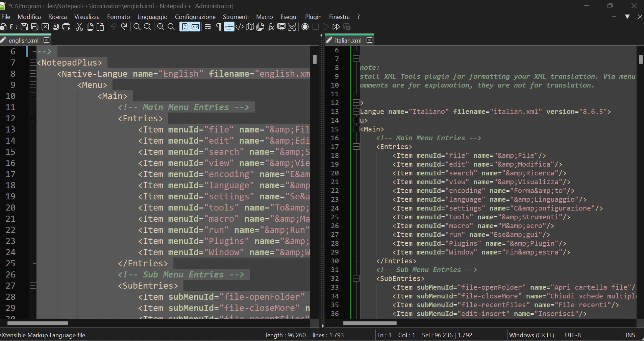Click english.xml horizontal scrollbar thumb
Viewport: 644px width, 341px height.
click(38, 323)
